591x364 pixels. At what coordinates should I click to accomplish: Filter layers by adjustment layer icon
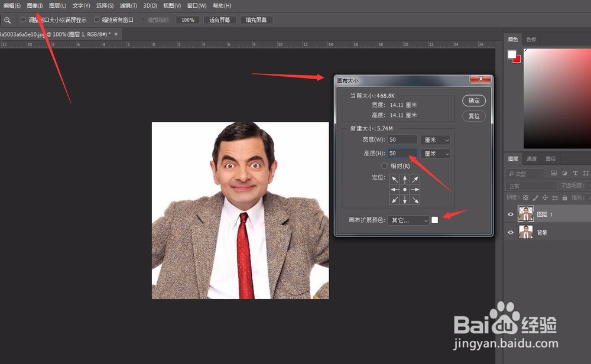click(x=564, y=173)
